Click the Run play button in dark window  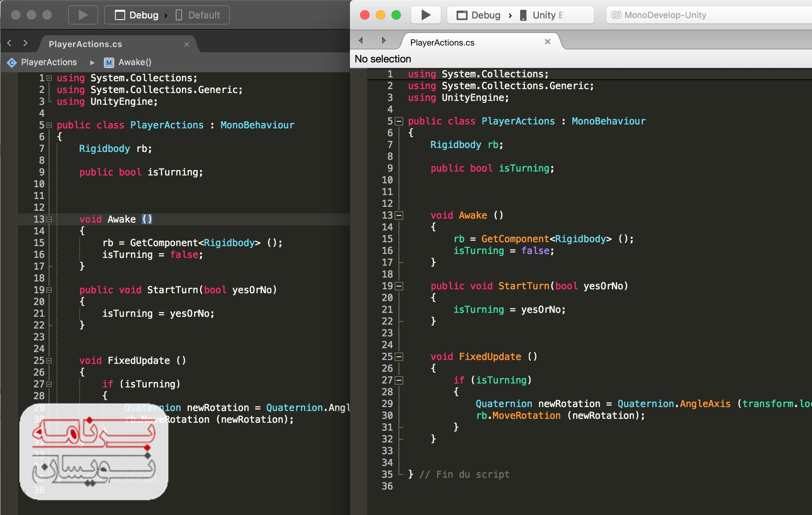[83, 15]
